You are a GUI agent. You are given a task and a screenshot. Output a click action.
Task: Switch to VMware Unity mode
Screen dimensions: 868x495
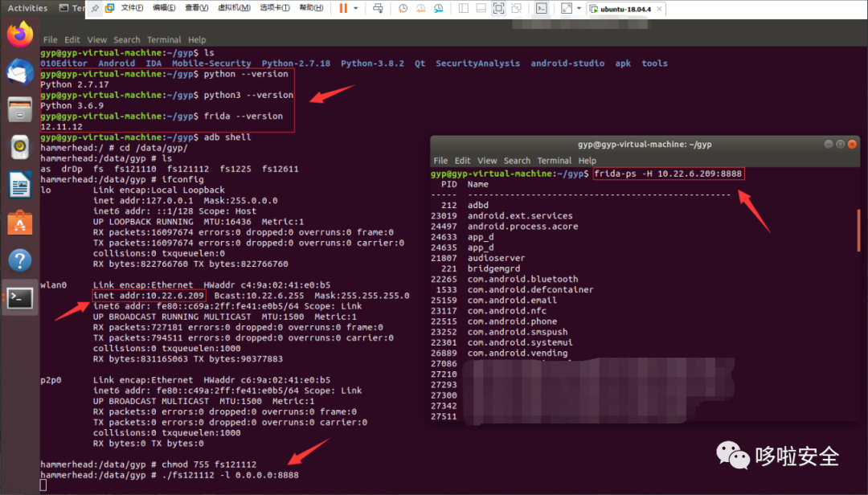coord(517,8)
